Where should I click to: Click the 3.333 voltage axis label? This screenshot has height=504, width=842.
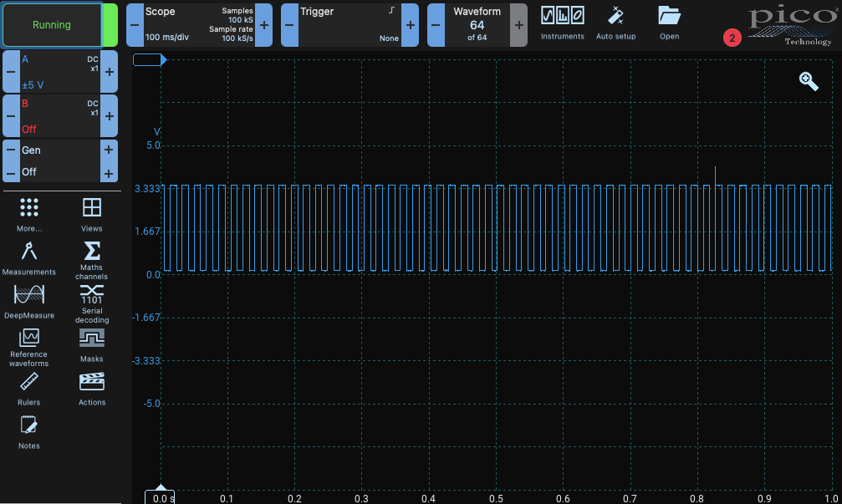coord(147,189)
